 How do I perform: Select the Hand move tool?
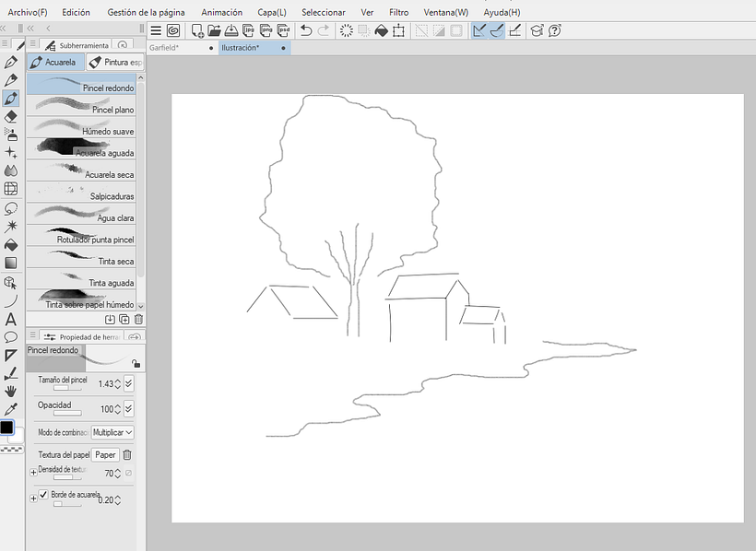pyautogui.click(x=11, y=391)
